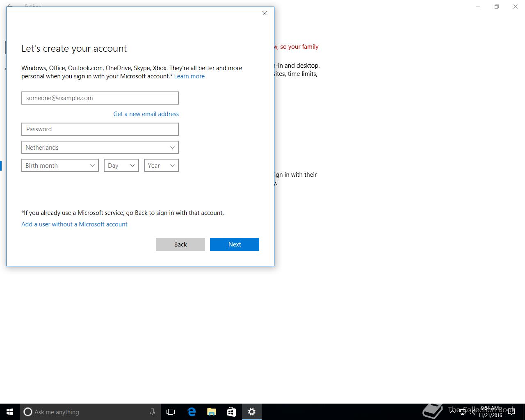Open the Learn more link

pos(189,76)
